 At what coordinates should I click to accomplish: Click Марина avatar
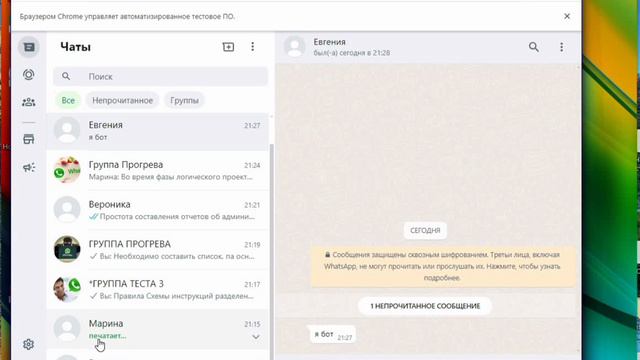coord(67,328)
